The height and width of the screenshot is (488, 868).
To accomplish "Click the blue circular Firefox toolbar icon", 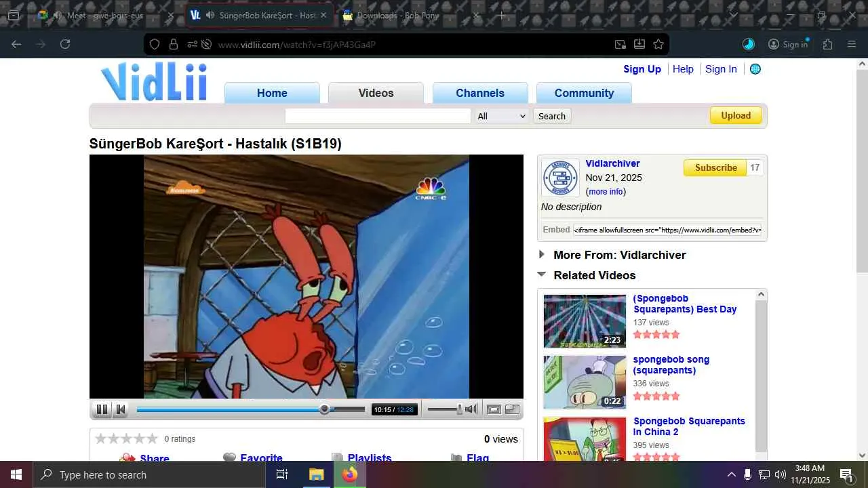I will point(749,45).
